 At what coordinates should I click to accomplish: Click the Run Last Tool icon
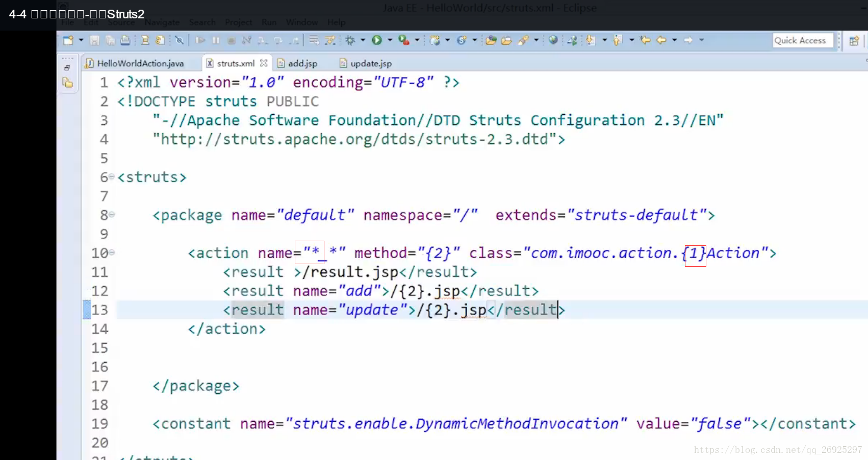pos(404,40)
